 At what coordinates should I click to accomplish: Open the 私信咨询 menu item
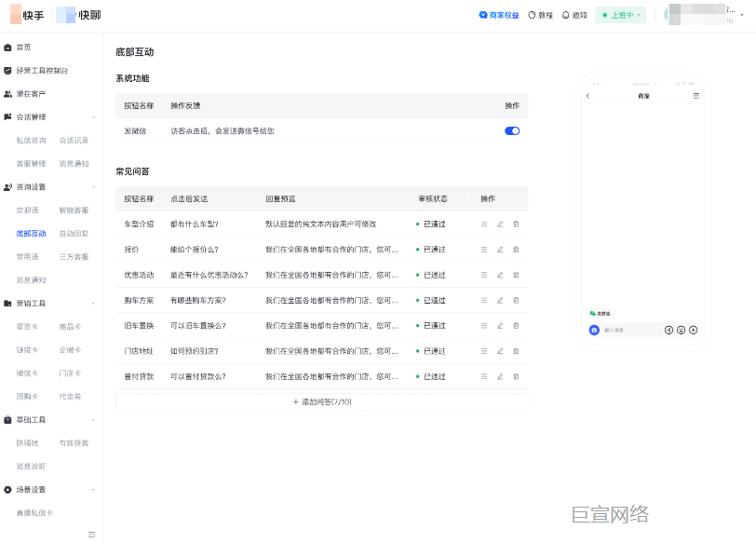(31, 141)
